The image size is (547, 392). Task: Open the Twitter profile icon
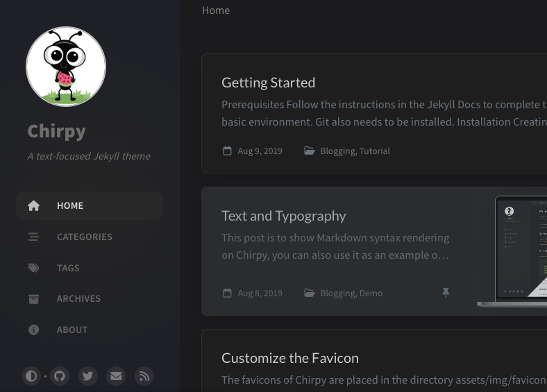[88, 376]
